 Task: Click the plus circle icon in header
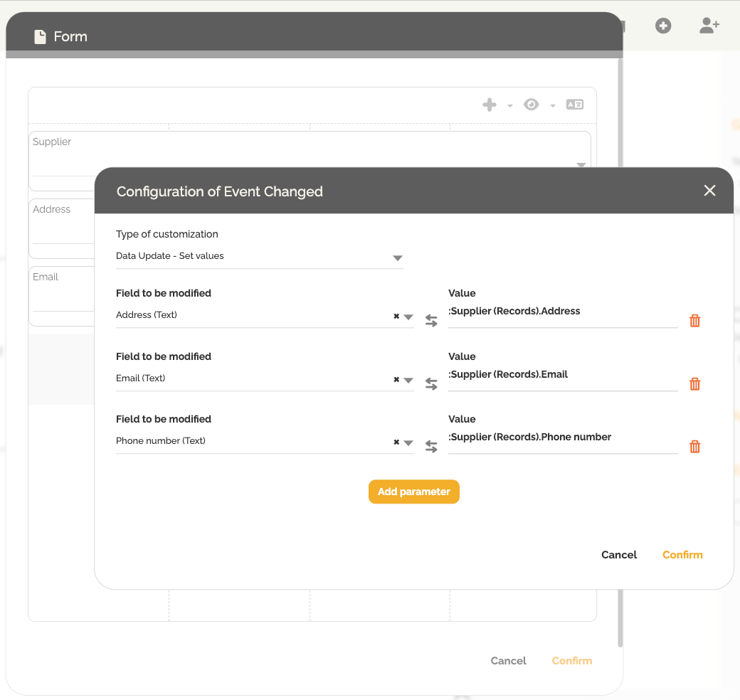pos(663,26)
